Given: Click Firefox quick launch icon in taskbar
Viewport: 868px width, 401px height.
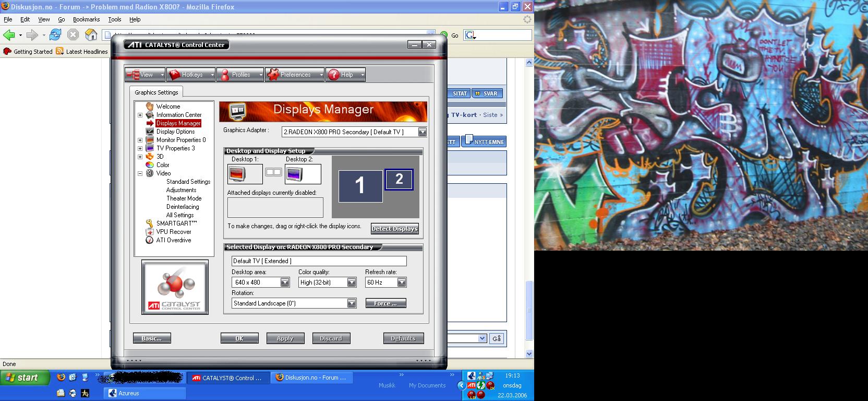Looking at the screenshot, I should (61, 377).
